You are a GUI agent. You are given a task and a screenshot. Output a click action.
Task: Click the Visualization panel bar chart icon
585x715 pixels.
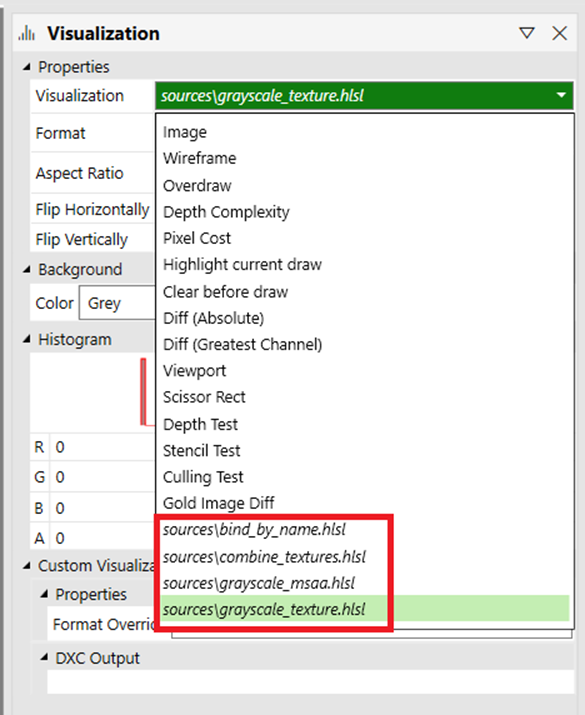(x=26, y=33)
